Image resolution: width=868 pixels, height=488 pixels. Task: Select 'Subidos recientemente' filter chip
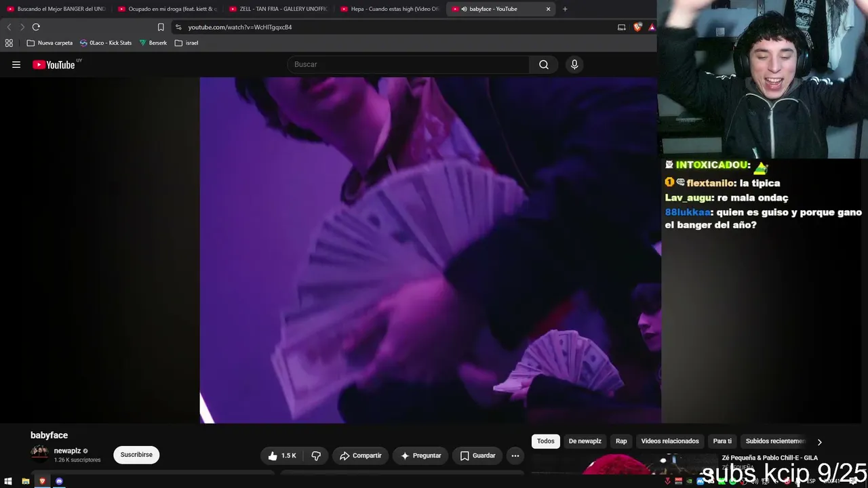tap(775, 441)
